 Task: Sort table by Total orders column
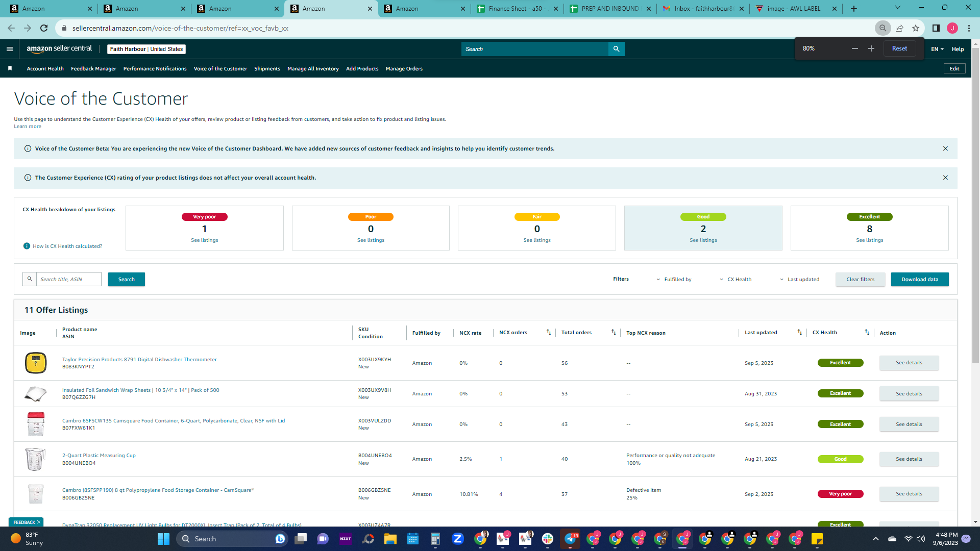[x=614, y=332]
